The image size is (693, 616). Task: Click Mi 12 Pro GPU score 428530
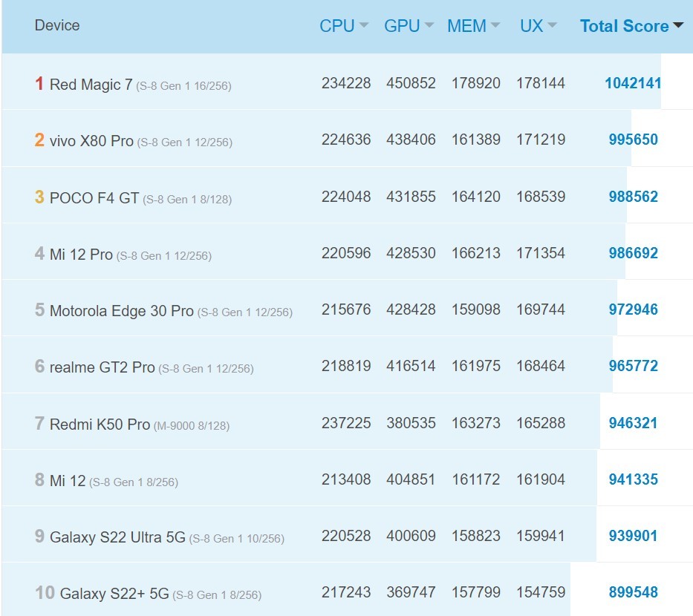click(411, 253)
